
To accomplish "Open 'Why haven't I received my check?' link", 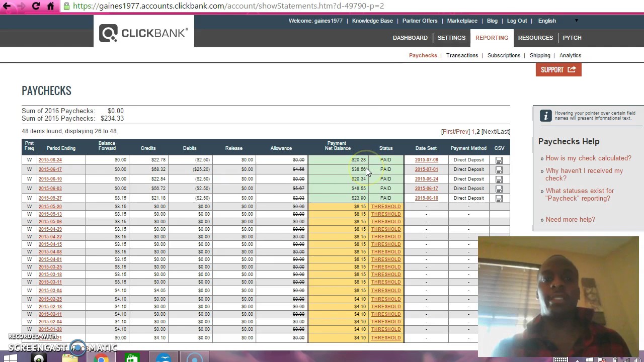I will click(x=584, y=174).
